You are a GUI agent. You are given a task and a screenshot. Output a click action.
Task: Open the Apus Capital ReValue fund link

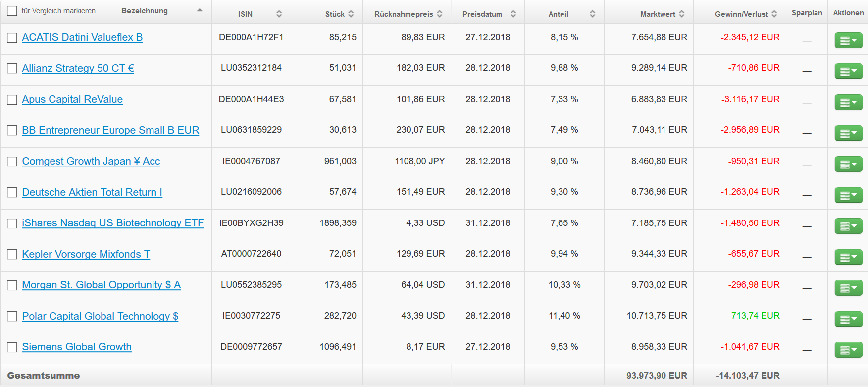[x=72, y=99]
